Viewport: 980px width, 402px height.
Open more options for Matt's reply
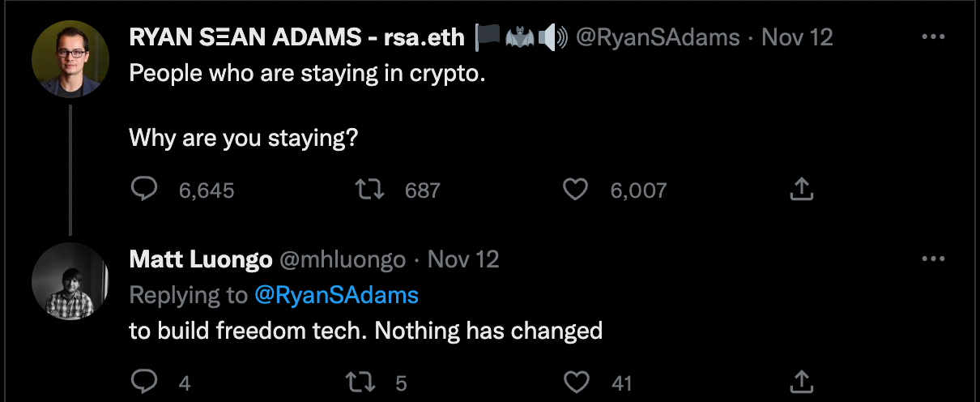(934, 259)
